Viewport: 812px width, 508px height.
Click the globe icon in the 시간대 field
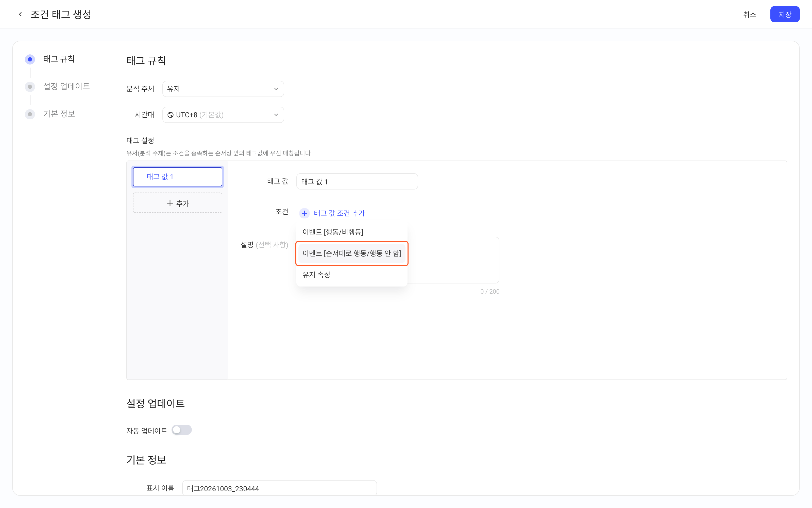171,115
